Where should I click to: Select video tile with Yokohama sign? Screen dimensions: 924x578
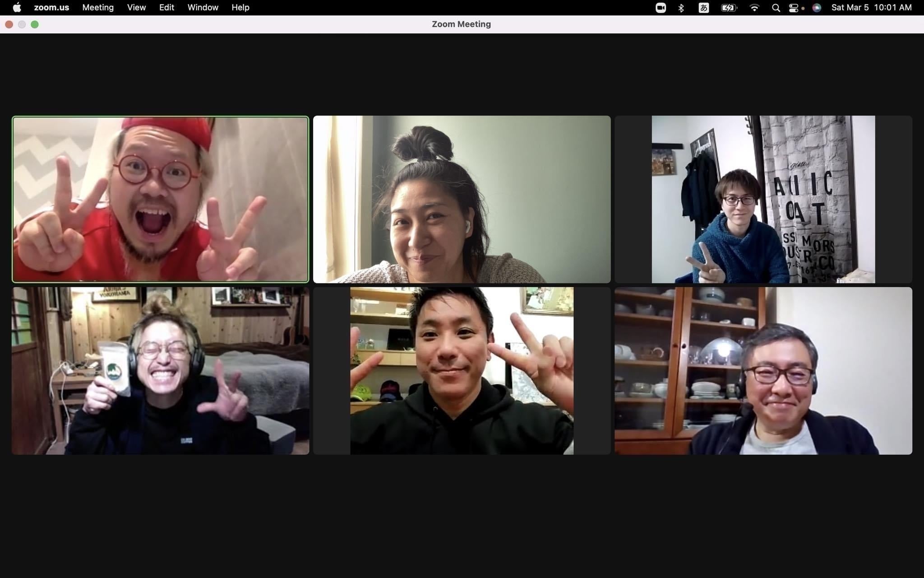160,371
